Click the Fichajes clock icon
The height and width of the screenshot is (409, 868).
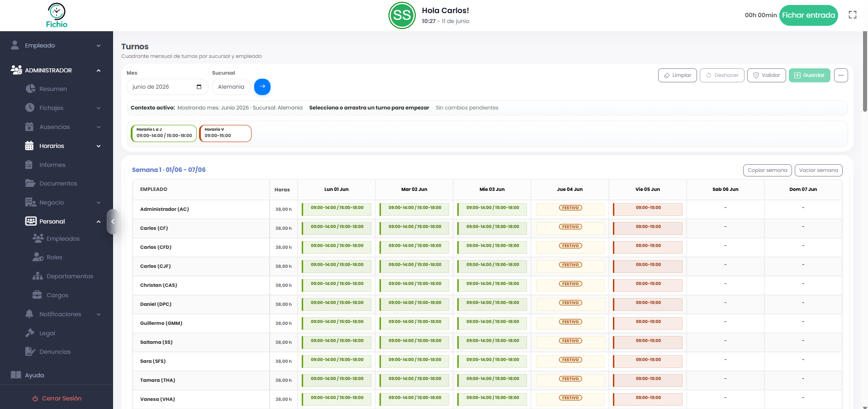tap(30, 108)
